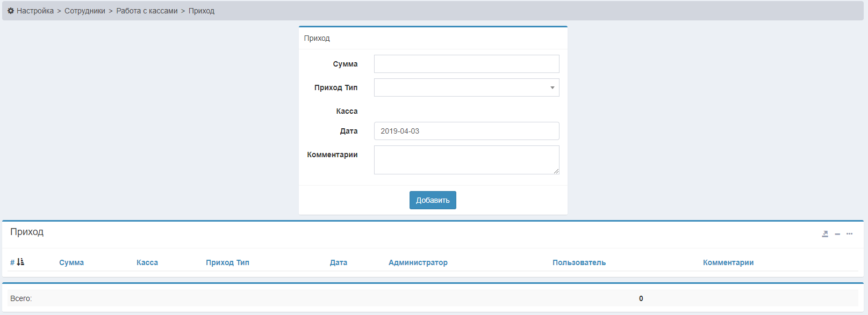Viewport: 868px width, 315px height.
Task: Sort table by Комментарии column header
Action: (728, 262)
